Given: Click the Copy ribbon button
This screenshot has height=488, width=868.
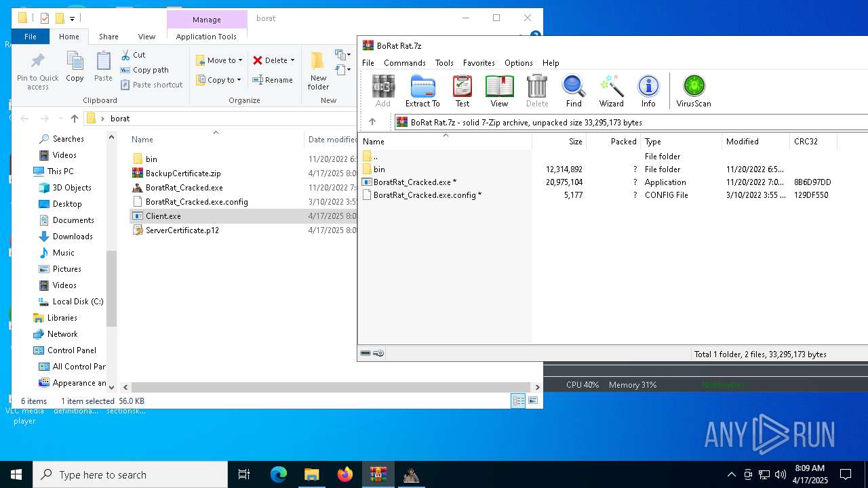Looking at the screenshot, I should pos(75,68).
